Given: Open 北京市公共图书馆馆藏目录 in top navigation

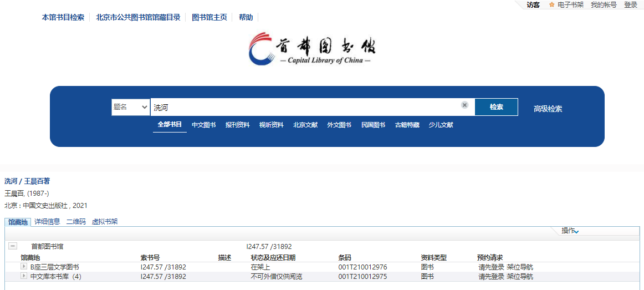Looking at the screenshot, I should (x=138, y=17).
